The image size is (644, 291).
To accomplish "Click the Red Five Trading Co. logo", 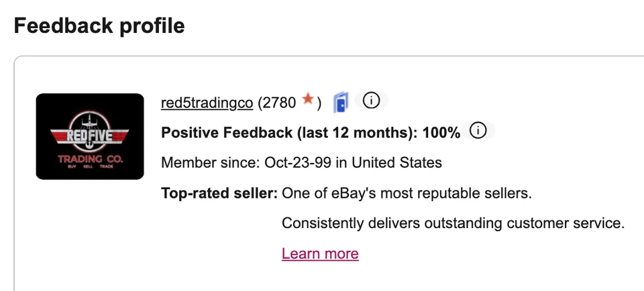I will tap(90, 136).
